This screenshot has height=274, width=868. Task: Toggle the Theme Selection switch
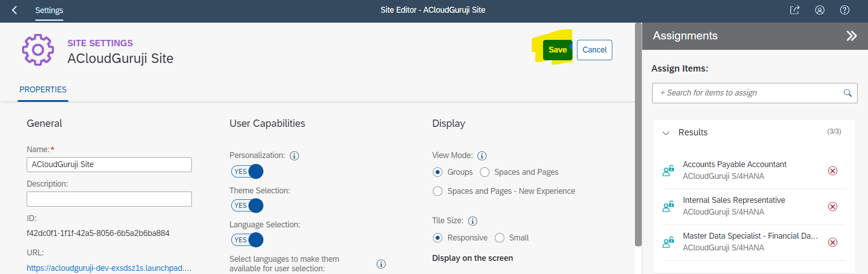coord(247,206)
